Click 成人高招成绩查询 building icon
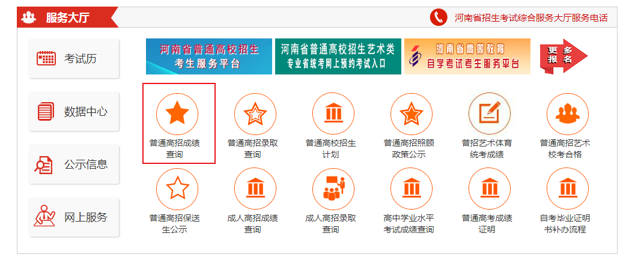 coord(255,189)
